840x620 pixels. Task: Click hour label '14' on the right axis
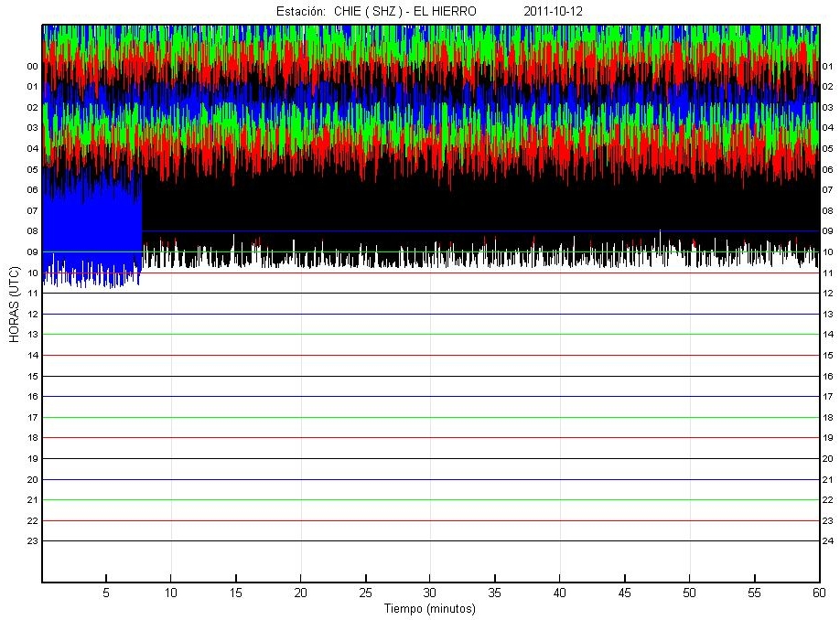coord(828,334)
